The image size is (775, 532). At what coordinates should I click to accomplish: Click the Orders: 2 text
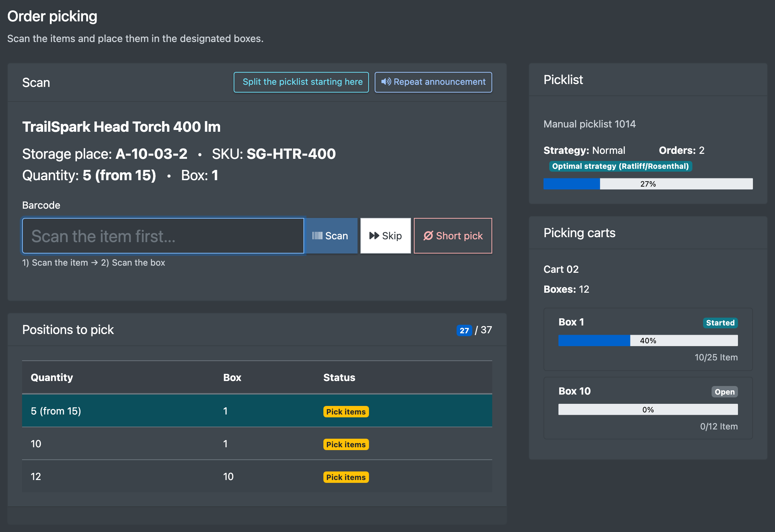pyautogui.click(x=681, y=150)
